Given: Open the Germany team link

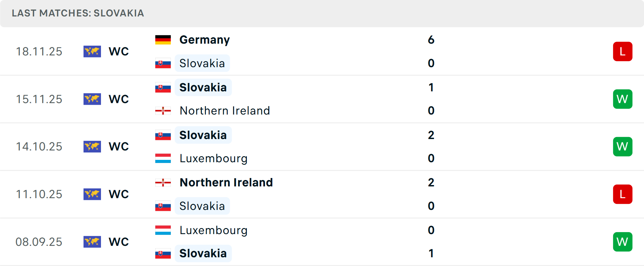Looking at the screenshot, I should (205, 40).
